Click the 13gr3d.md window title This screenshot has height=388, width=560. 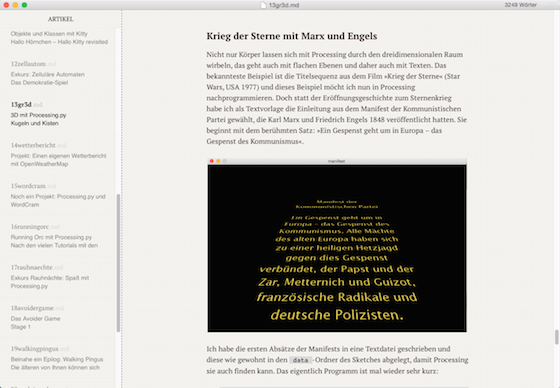[x=284, y=5]
